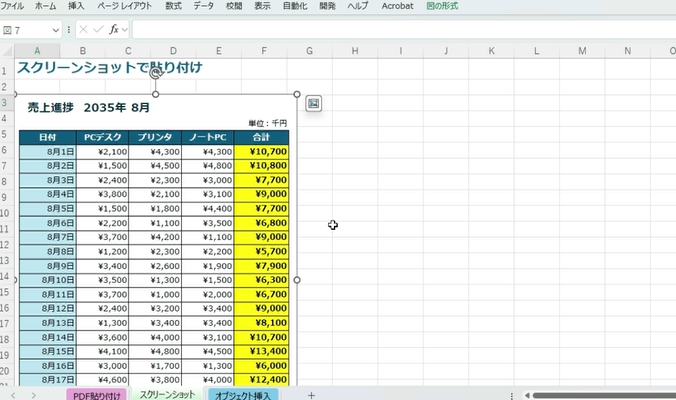The image size is (676, 400).
Task: Click the formula bar confirm checkmark icon
Action: click(x=98, y=29)
